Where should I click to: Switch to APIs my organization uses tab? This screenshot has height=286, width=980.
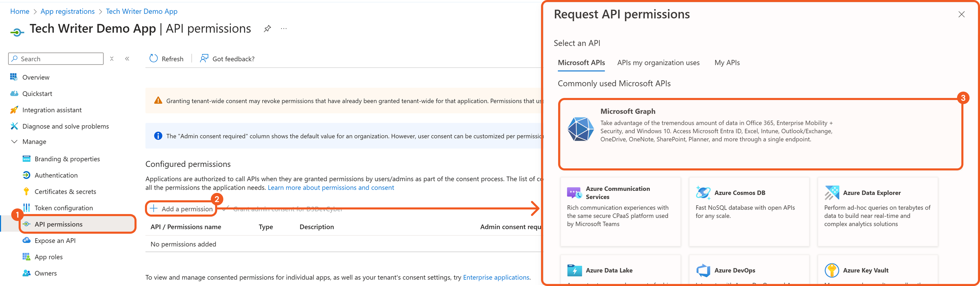click(658, 63)
